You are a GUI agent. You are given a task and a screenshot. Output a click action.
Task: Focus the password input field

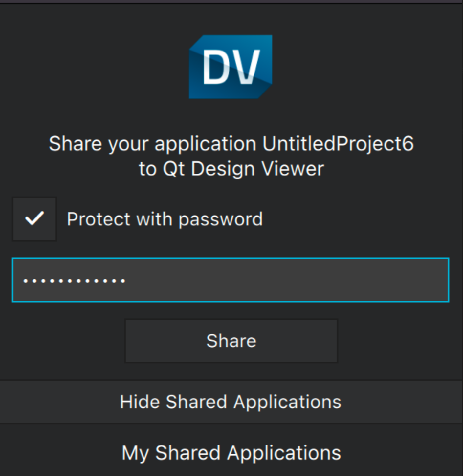pos(231,280)
